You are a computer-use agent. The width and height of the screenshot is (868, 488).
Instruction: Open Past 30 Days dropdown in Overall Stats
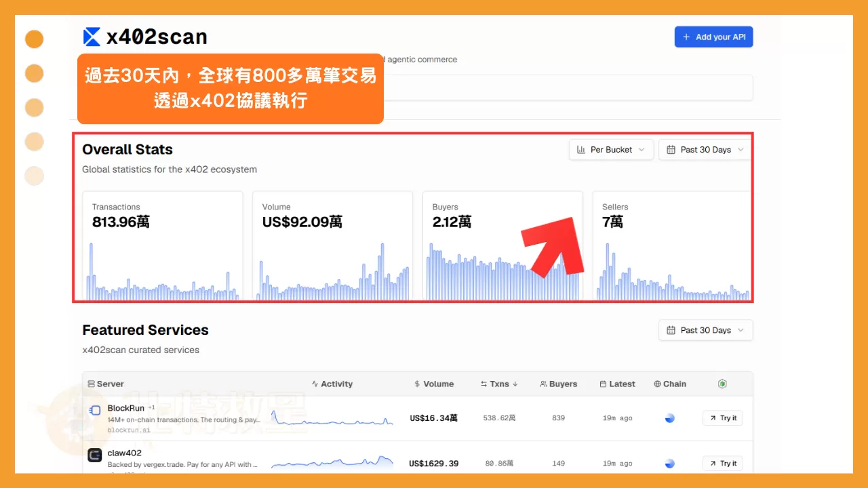705,150
